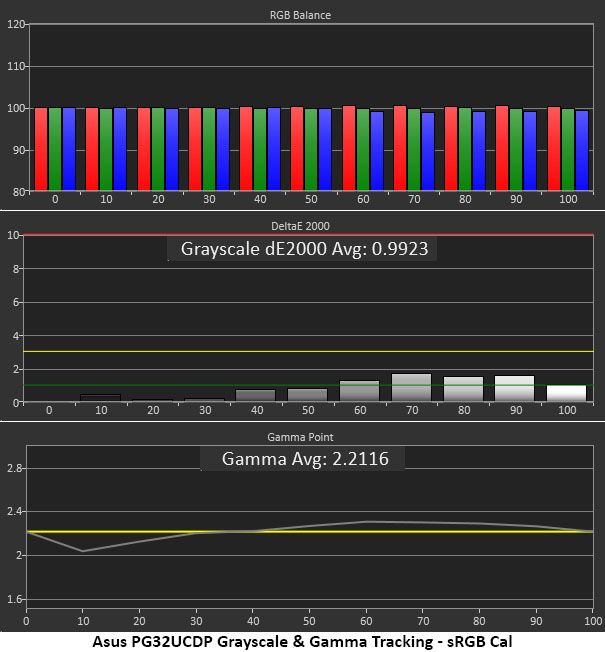Viewport: 605px width, 652px height.
Task: Click the DeltaE 2000 chart title
Action: tap(300, 226)
